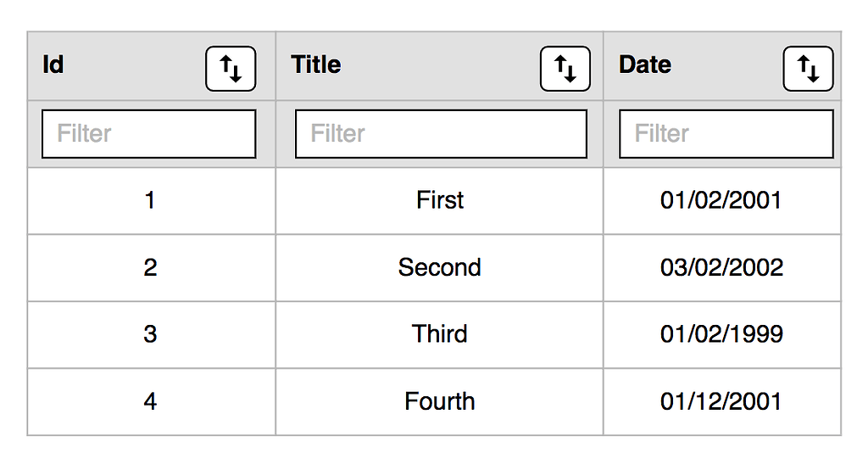868x459 pixels.
Task: Click the 01/02/1999 date cell
Action: point(721,334)
